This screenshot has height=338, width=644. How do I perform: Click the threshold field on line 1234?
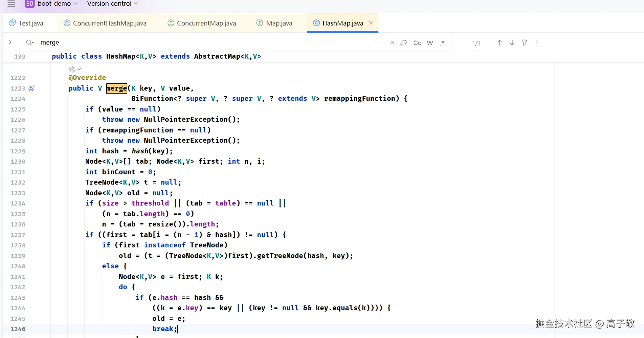click(150, 203)
